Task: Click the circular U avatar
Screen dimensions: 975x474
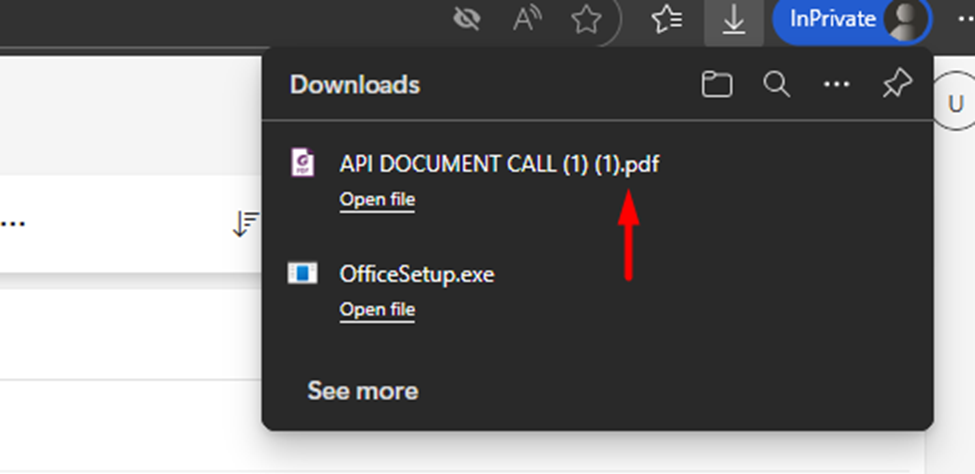Action: [x=955, y=104]
